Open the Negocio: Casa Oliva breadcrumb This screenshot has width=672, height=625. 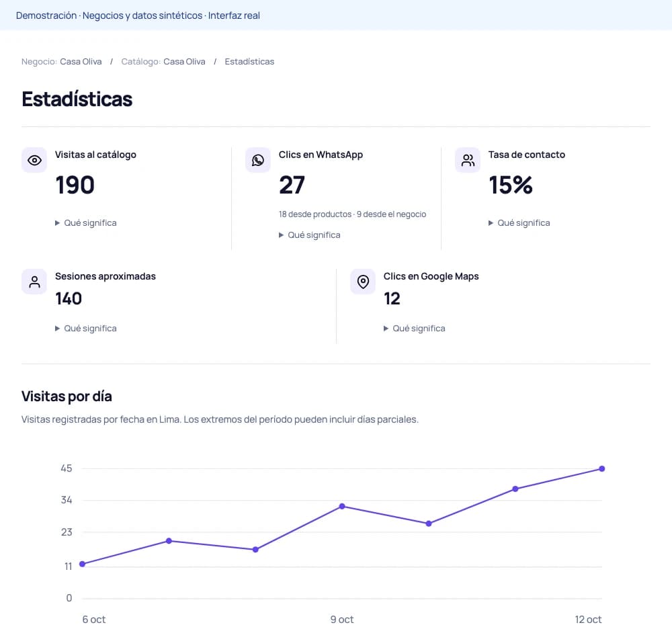pos(62,61)
